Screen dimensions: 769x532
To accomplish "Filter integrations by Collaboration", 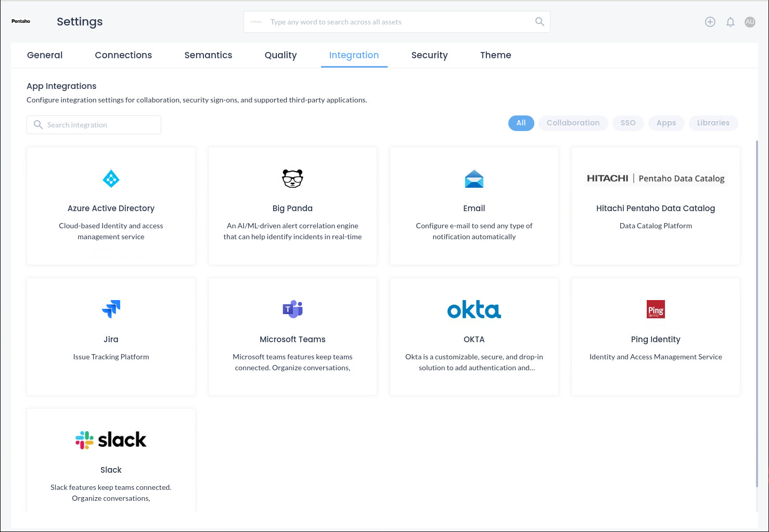I will click(573, 123).
